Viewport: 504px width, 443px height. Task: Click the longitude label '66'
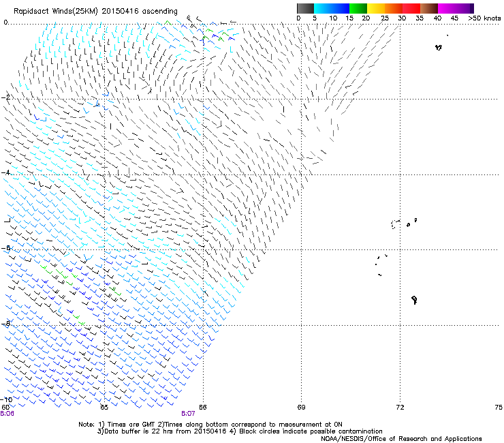point(203,408)
